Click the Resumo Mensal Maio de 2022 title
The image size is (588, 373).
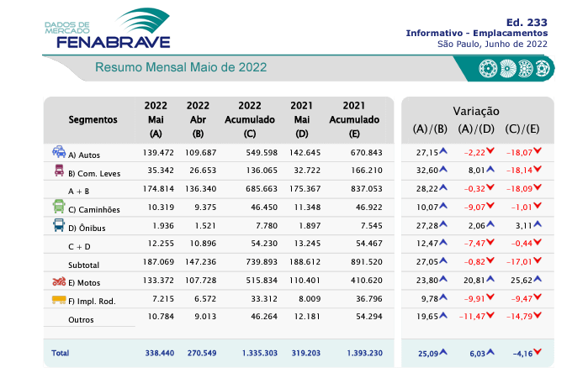(181, 66)
